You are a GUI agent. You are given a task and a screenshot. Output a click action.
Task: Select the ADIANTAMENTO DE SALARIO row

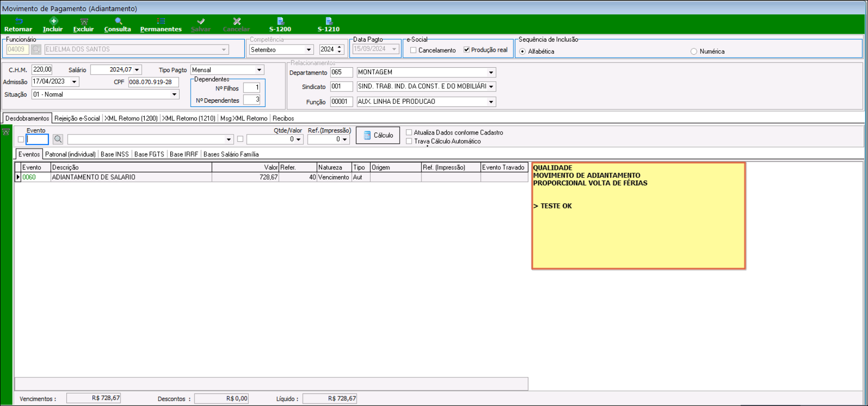131,178
